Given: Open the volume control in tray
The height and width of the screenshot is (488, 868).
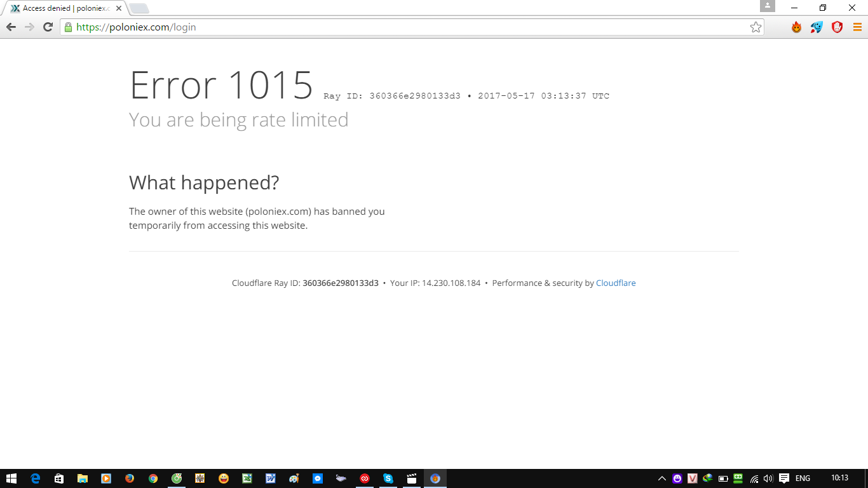Looking at the screenshot, I should (x=768, y=478).
